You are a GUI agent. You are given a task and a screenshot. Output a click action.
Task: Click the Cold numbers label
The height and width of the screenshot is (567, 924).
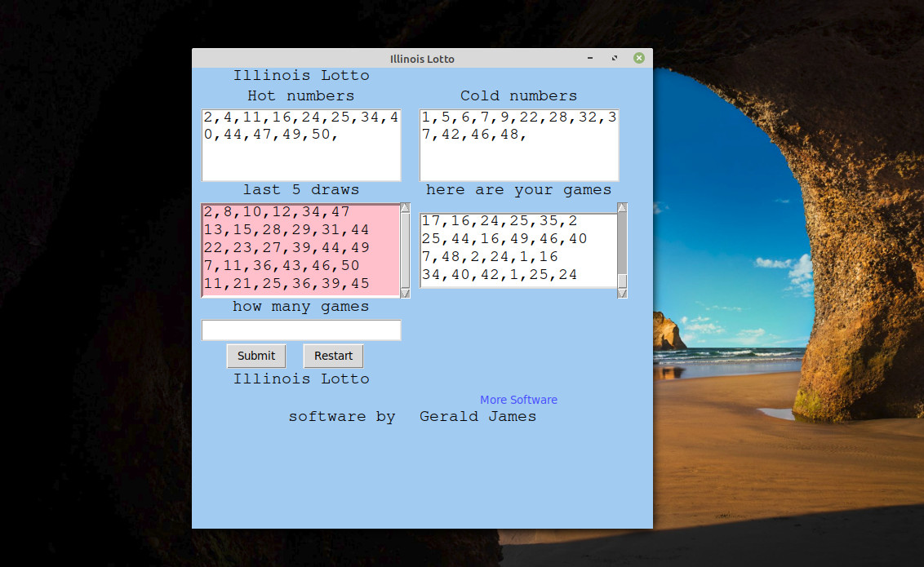coord(518,96)
